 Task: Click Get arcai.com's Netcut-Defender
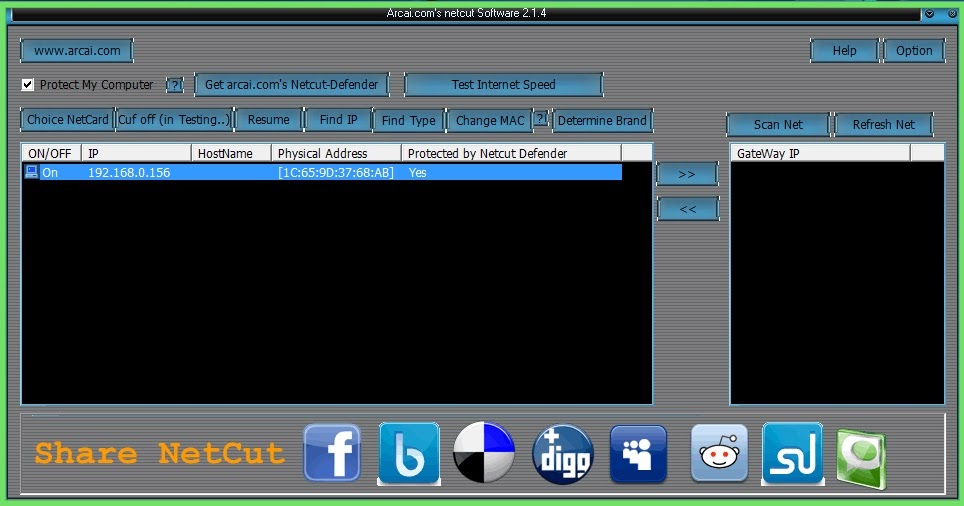(x=291, y=84)
